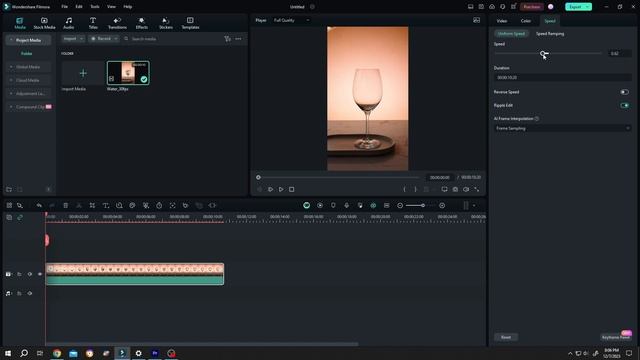
Task: Click the timeline zoom-in plus icon
Action: tap(442, 205)
